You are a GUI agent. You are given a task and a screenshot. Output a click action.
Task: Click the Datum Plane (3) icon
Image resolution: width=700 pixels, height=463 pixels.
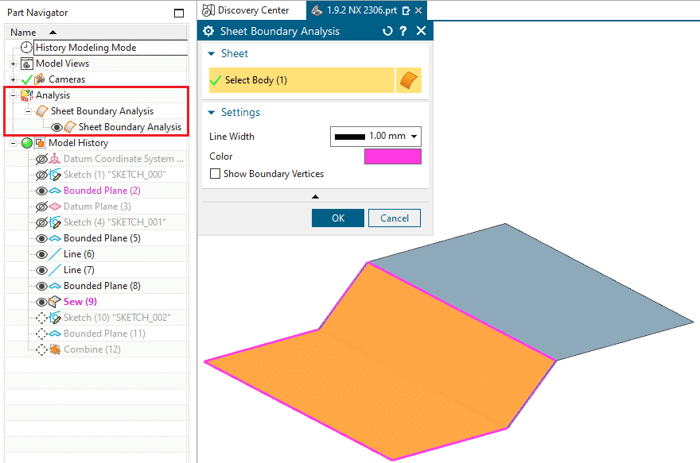click(55, 206)
